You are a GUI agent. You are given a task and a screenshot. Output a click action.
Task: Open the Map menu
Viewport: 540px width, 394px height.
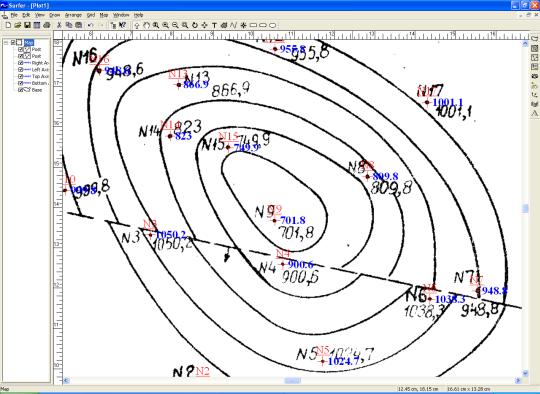(104, 15)
